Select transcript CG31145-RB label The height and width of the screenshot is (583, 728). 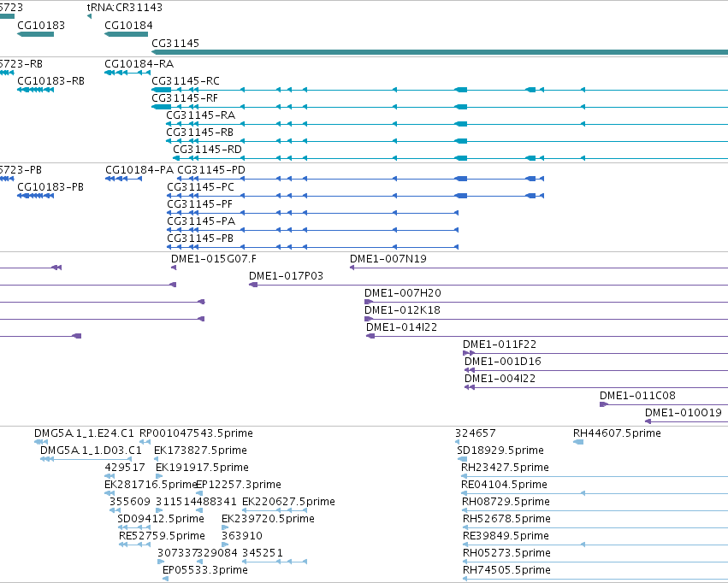pyautogui.click(x=199, y=132)
